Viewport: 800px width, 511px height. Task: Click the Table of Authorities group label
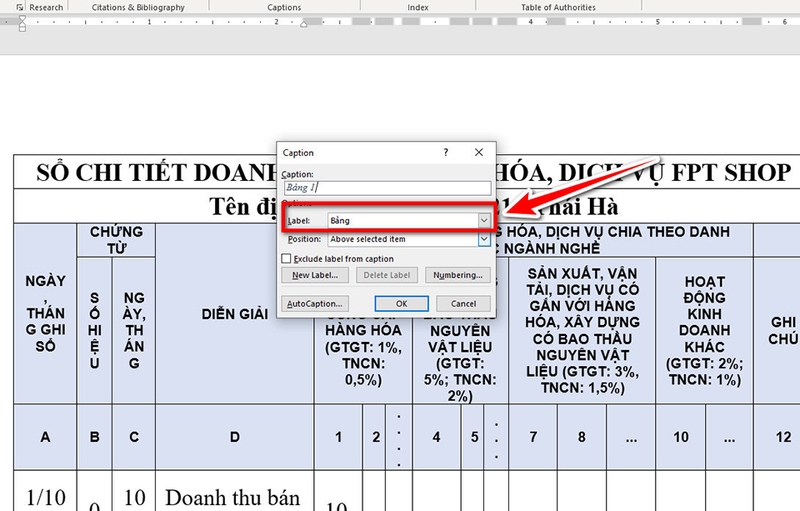pos(558,7)
